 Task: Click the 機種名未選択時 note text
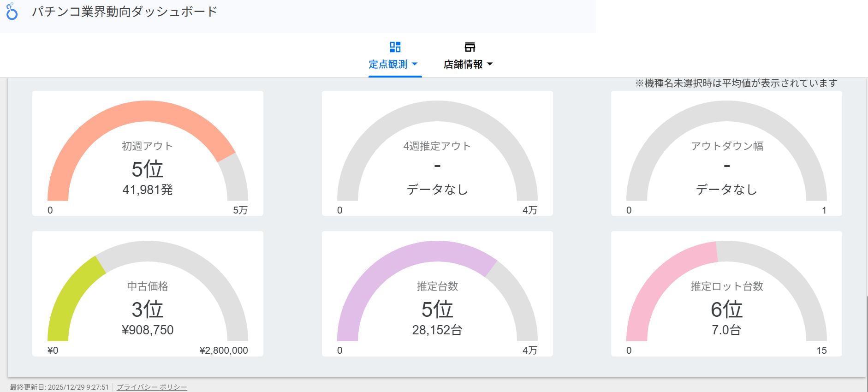click(736, 83)
